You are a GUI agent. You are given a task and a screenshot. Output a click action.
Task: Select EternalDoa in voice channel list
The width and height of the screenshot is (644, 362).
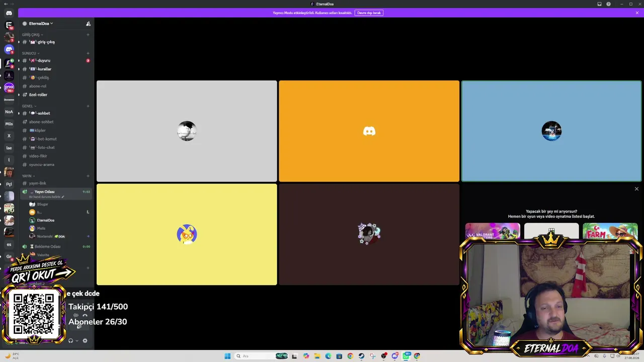(59, 220)
